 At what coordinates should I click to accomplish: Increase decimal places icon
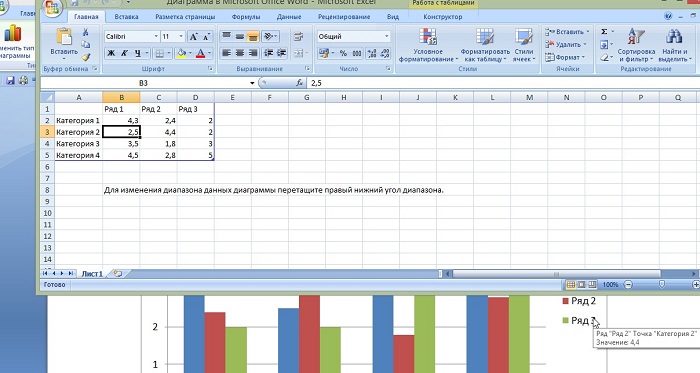coord(371,54)
